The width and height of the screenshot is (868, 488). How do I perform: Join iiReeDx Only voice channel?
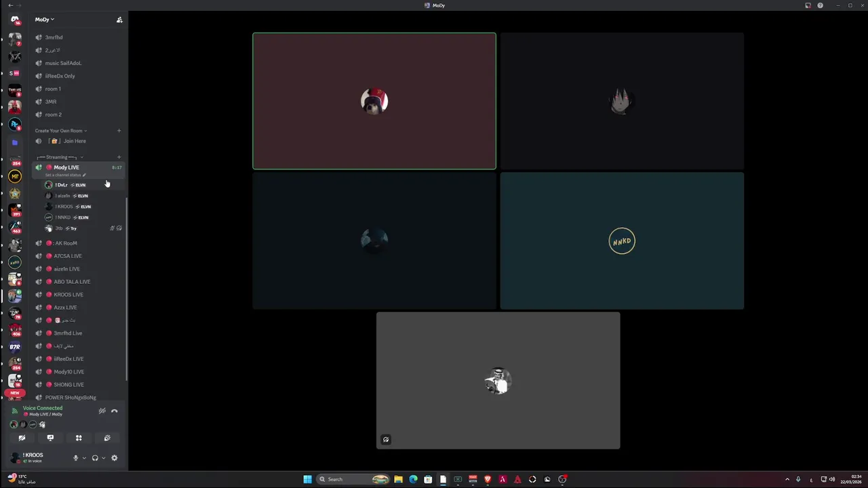pos(79,76)
